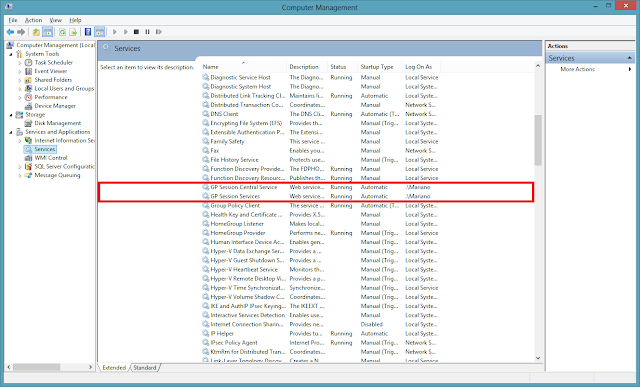Select Performance in the tree
This screenshot has height=387, width=640.
coord(51,97)
